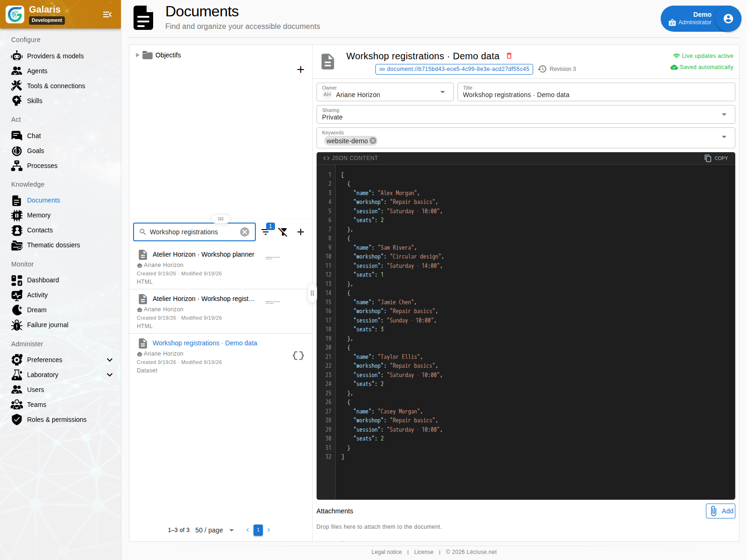Open filter options icon with badge
The image size is (747, 560).
[x=266, y=231]
